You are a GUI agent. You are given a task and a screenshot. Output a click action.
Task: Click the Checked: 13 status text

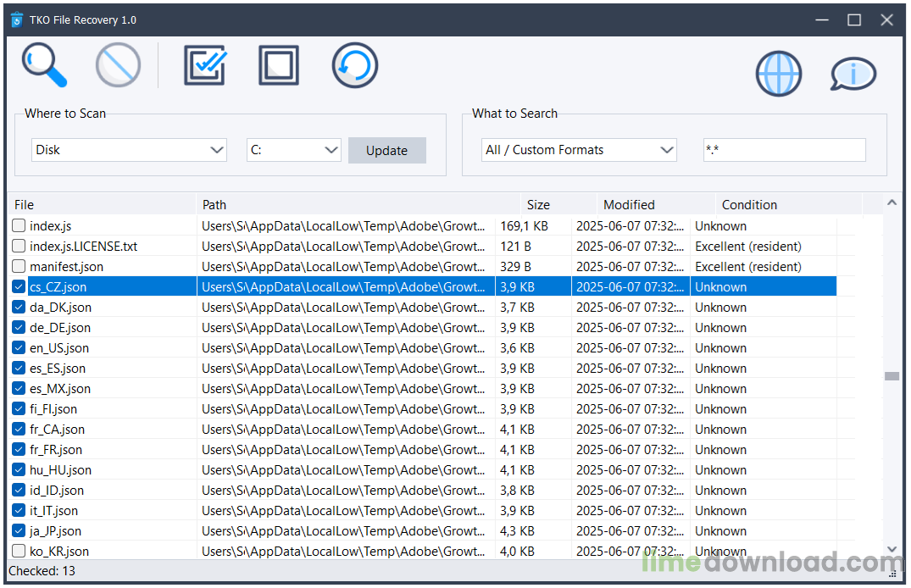42,571
